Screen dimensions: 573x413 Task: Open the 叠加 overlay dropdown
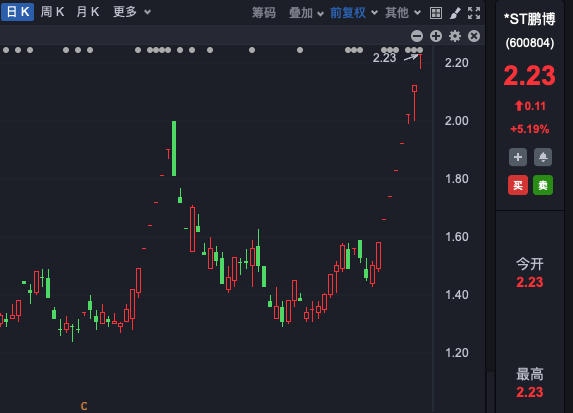[x=306, y=13]
